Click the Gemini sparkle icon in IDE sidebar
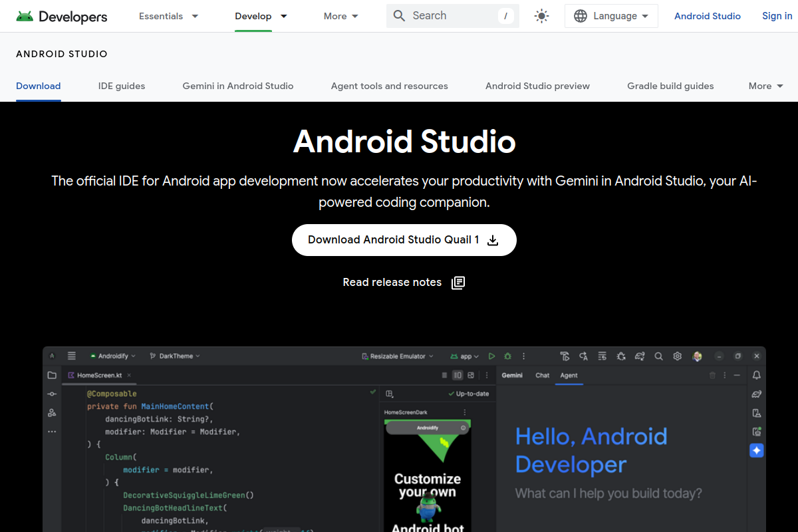The height and width of the screenshot is (532, 798). (x=757, y=450)
